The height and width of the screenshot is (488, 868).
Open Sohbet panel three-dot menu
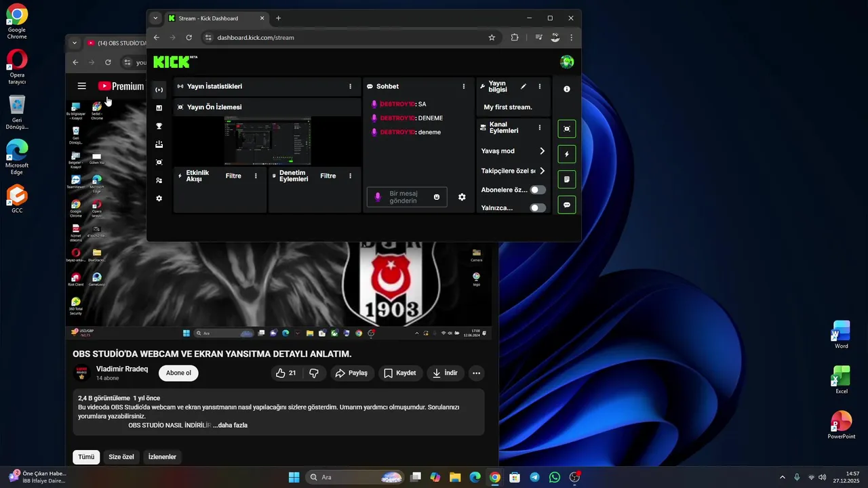tap(464, 86)
